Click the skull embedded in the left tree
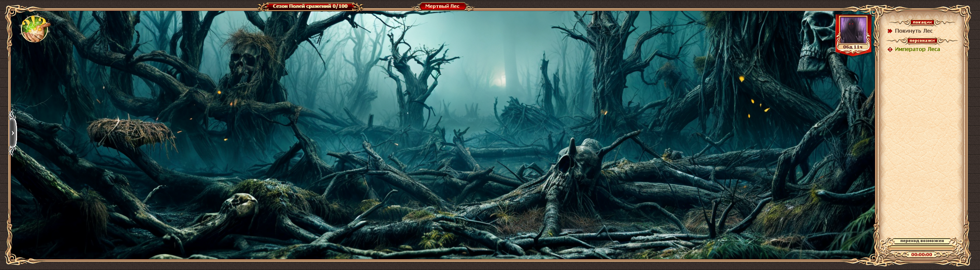Image resolution: width=980 pixels, height=270 pixels. [x=242, y=63]
